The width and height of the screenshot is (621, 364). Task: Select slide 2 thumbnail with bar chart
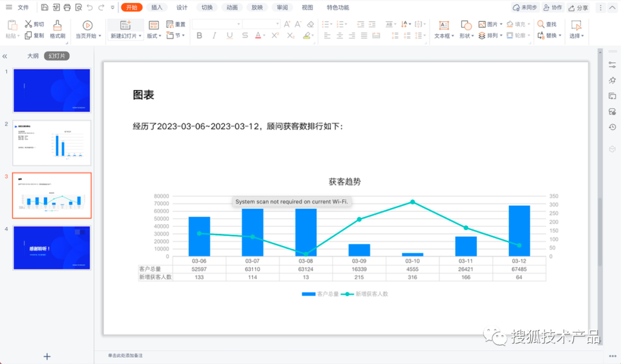(52, 143)
